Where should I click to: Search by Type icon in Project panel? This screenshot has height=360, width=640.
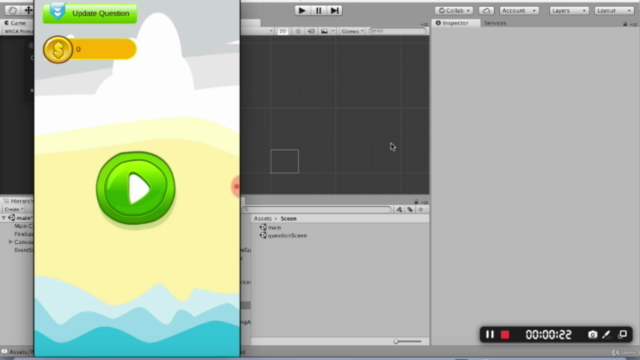[x=399, y=209]
